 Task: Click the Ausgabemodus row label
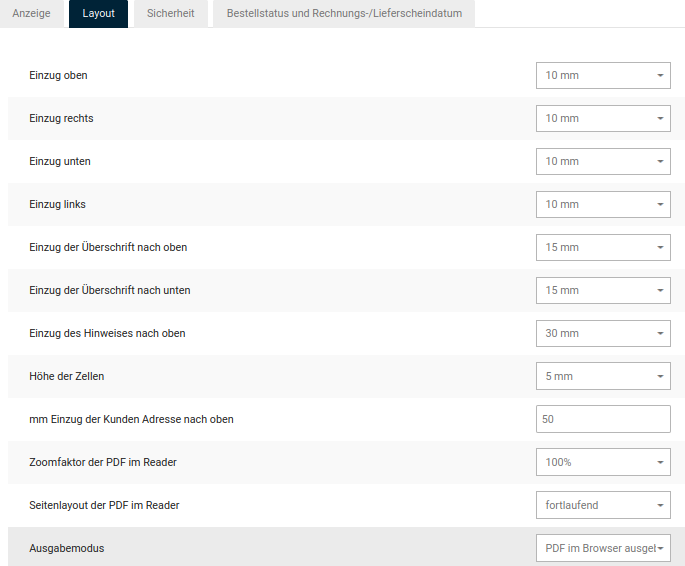point(67,548)
